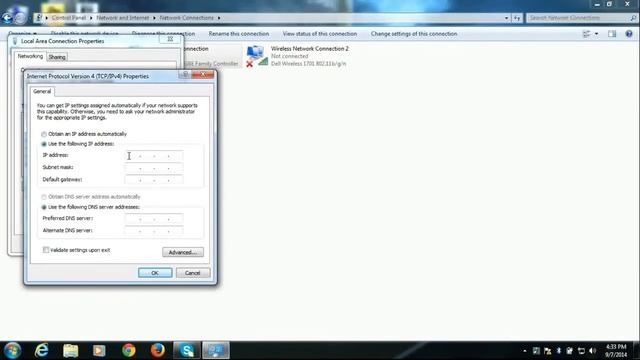This screenshot has height=360, width=640.
Task: Click View status of this connection
Action: 320,34
